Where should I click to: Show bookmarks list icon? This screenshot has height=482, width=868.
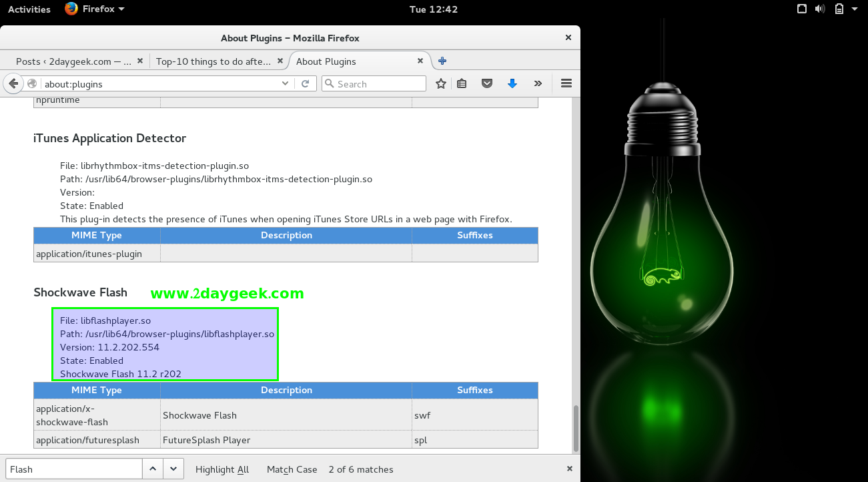tap(462, 83)
